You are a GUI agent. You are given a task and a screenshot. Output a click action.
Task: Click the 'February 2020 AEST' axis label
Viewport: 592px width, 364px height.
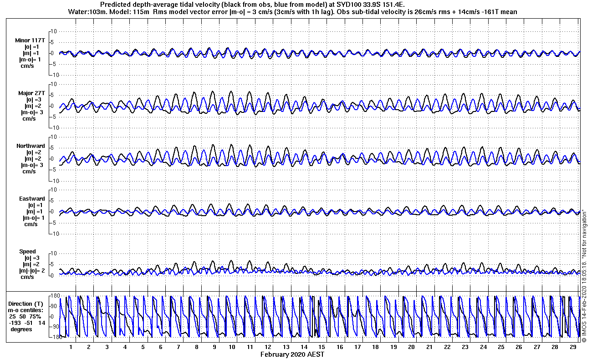pos(292,354)
